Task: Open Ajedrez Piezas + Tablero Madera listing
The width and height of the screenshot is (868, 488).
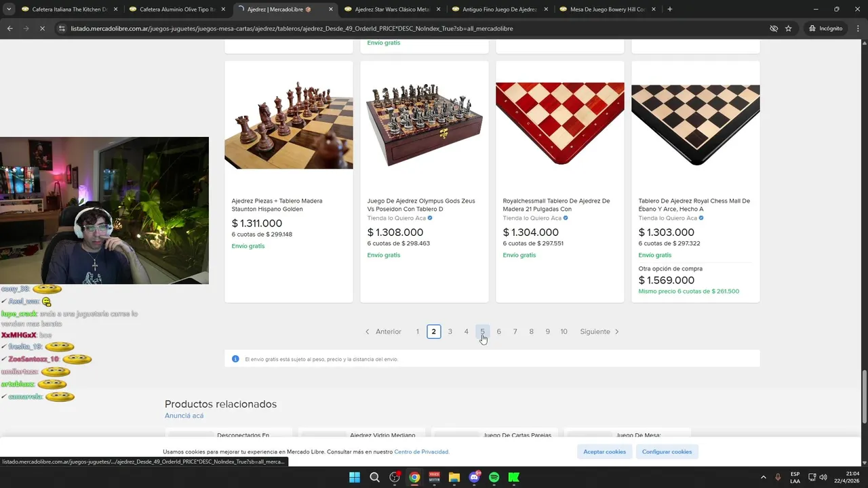Action: click(x=277, y=205)
